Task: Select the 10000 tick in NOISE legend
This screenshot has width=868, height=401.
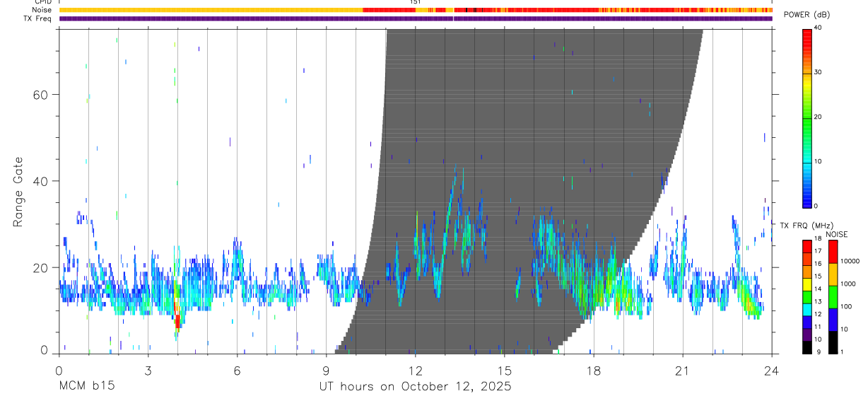Action: (850, 261)
